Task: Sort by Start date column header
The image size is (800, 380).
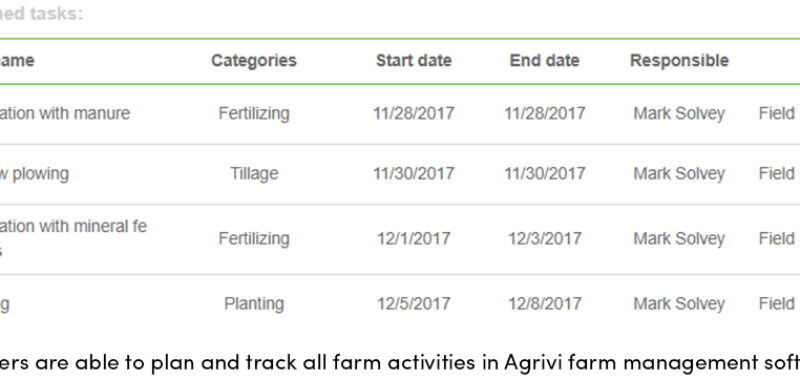Action: 414,61
